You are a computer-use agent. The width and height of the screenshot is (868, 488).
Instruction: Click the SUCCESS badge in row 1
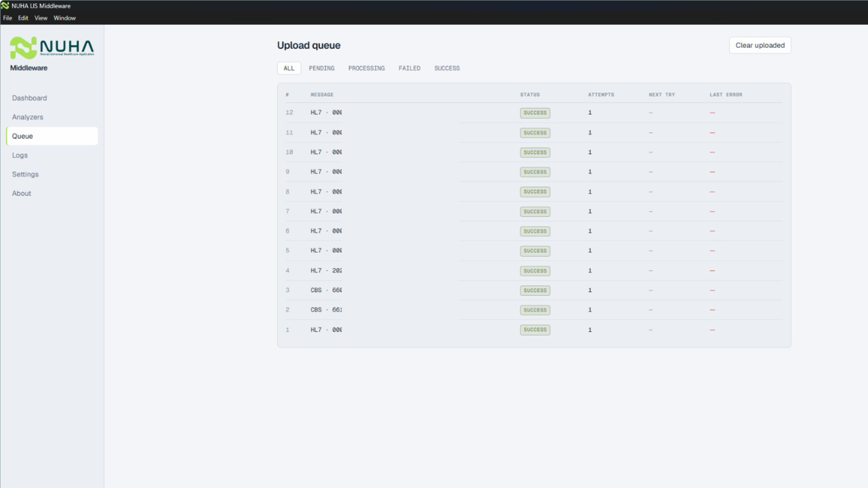[x=535, y=330]
